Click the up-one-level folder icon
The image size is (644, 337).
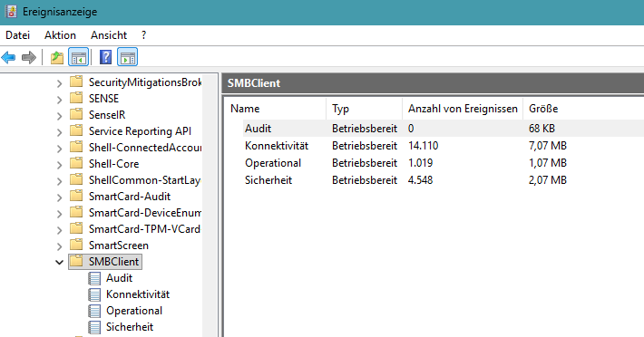(57, 57)
